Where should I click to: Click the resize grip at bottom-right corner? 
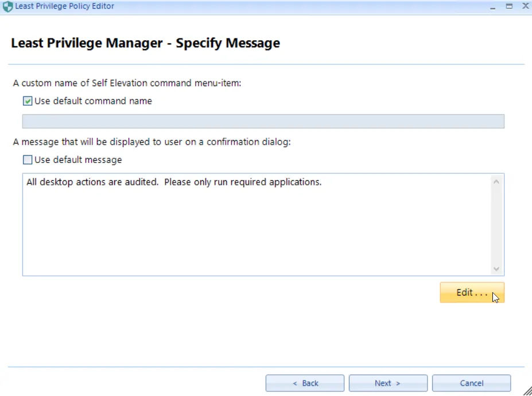point(527,391)
